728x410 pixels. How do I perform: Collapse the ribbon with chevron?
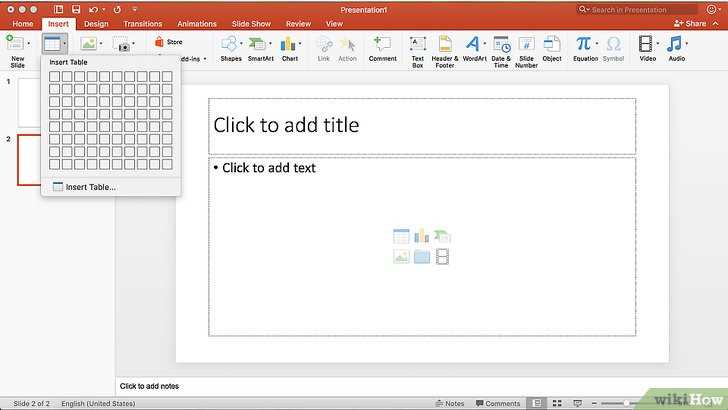[716, 23]
